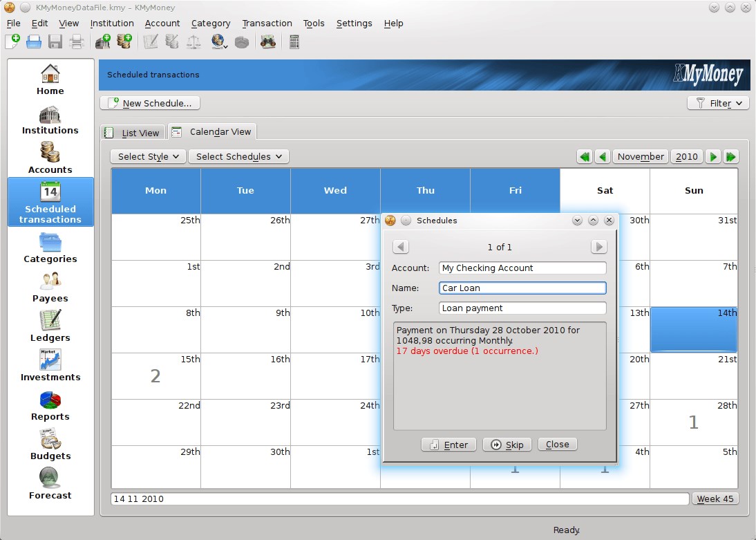
Task: Open the Transaction menu
Action: tap(267, 24)
